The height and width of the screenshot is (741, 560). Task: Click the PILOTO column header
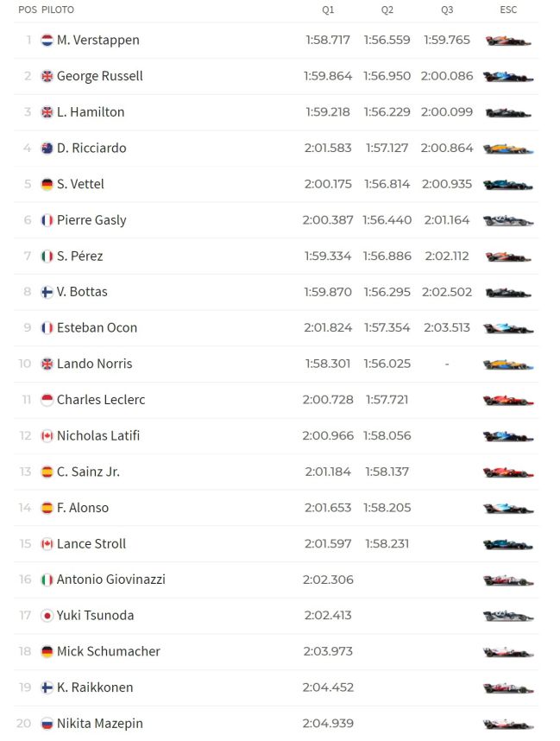pyautogui.click(x=58, y=10)
